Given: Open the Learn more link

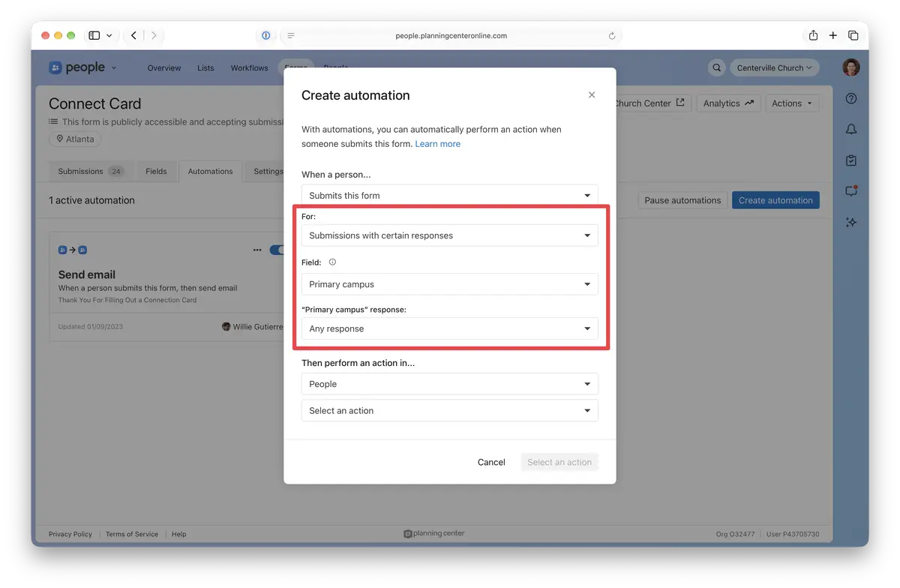Looking at the screenshot, I should (x=438, y=144).
